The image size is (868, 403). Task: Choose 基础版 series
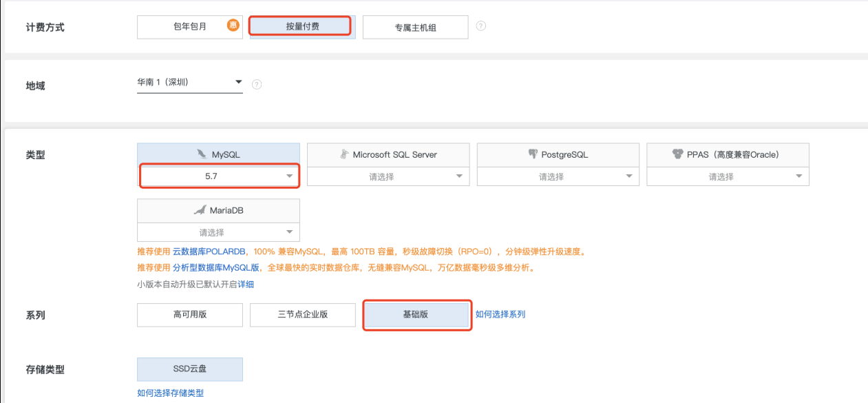[x=416, y=314]
